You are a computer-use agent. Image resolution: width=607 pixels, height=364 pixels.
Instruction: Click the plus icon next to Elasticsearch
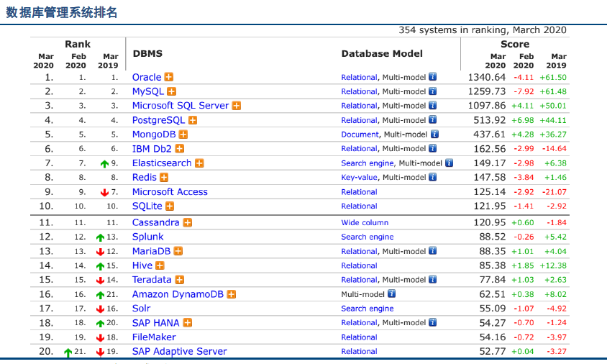(x=199, y=163)
